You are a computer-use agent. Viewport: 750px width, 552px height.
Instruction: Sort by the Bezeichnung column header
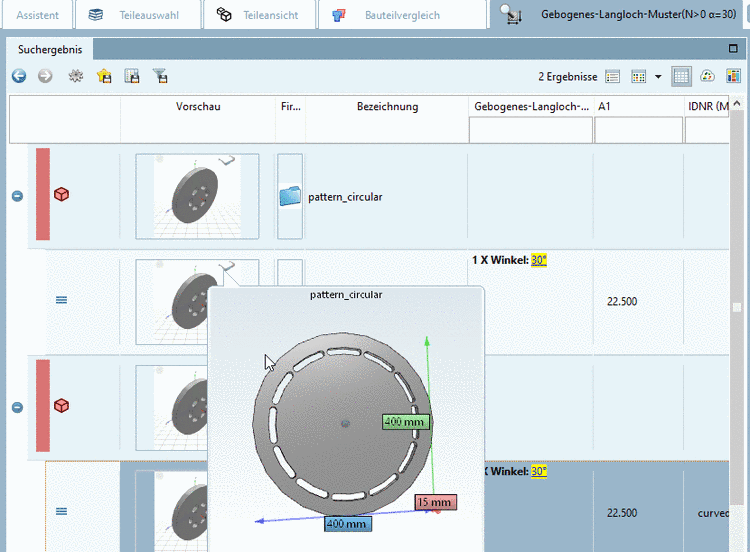[x=387, y=106]
